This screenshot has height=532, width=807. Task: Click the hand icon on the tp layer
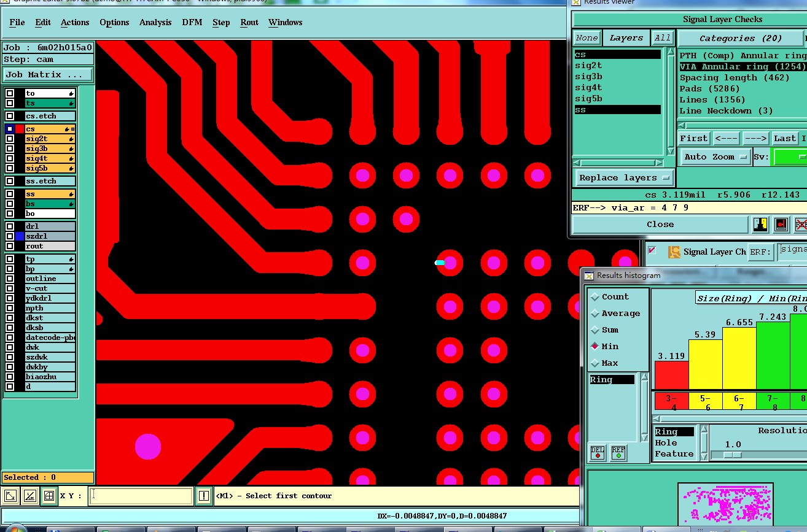point(71,259)
